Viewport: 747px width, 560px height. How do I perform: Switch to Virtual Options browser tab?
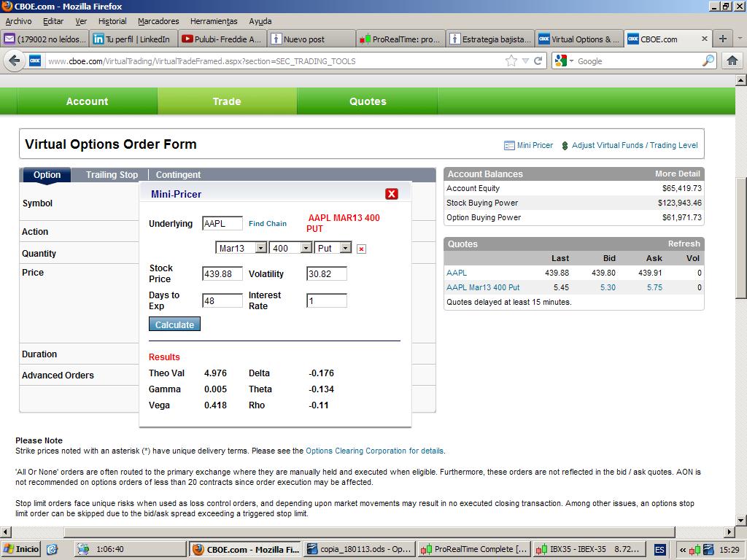tap(579, 39)
